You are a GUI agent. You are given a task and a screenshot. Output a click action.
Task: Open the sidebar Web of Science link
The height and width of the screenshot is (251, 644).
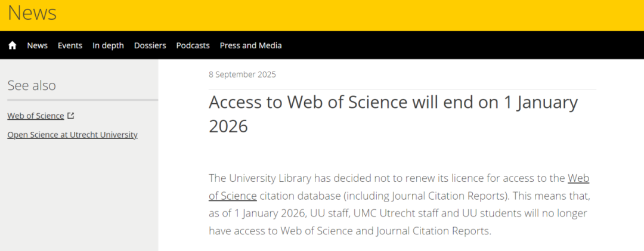(35, 116)
